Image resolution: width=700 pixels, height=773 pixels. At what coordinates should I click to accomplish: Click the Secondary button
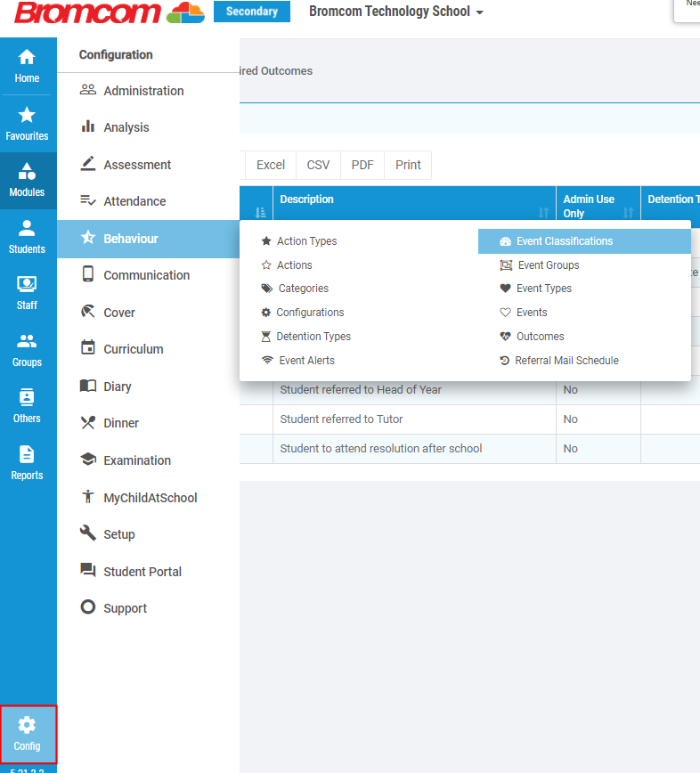click(x=252, y=12)
